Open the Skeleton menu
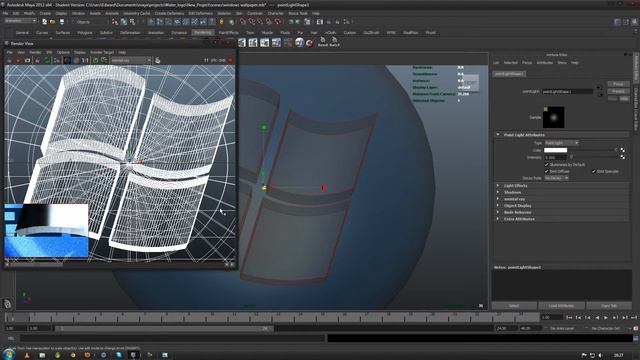The height and width of the screenshot is (360, 640). (x=224, y=13)
